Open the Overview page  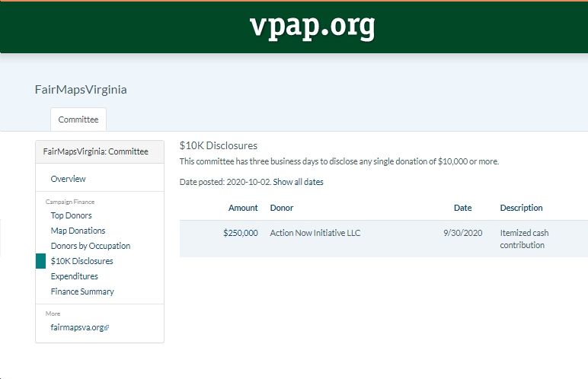click(x=69, y=179)
